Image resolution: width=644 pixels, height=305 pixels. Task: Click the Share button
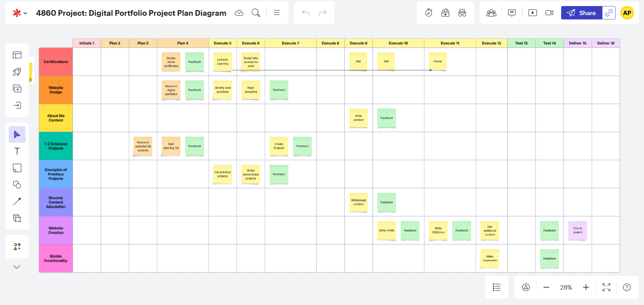click(x=582, y=13)
